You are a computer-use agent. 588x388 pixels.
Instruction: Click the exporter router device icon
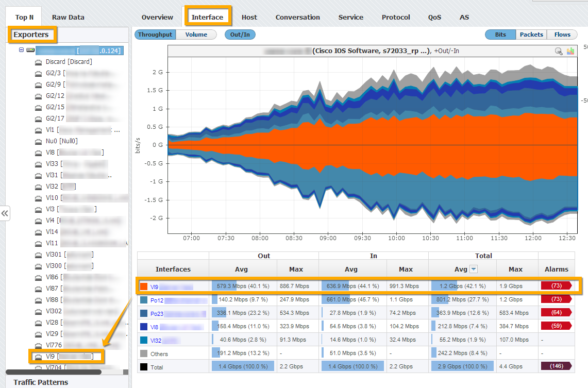coord(30,50)
